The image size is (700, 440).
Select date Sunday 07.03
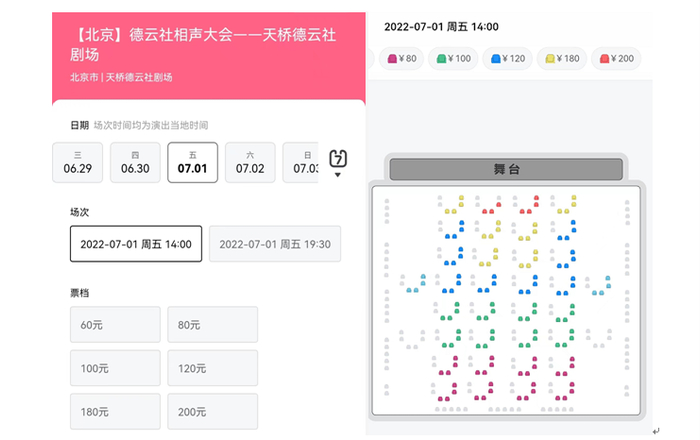coord(300,162)
